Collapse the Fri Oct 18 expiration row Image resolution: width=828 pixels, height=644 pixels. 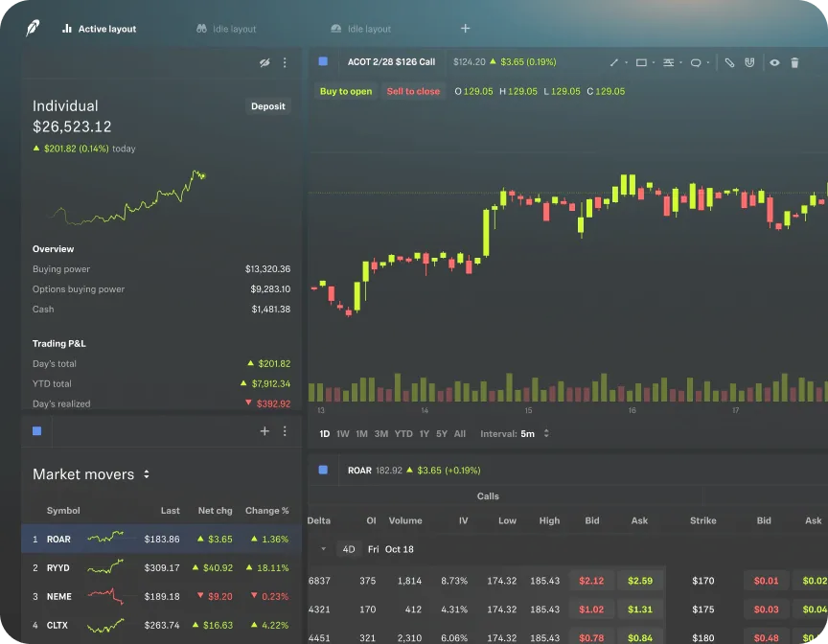click(323, 549)
